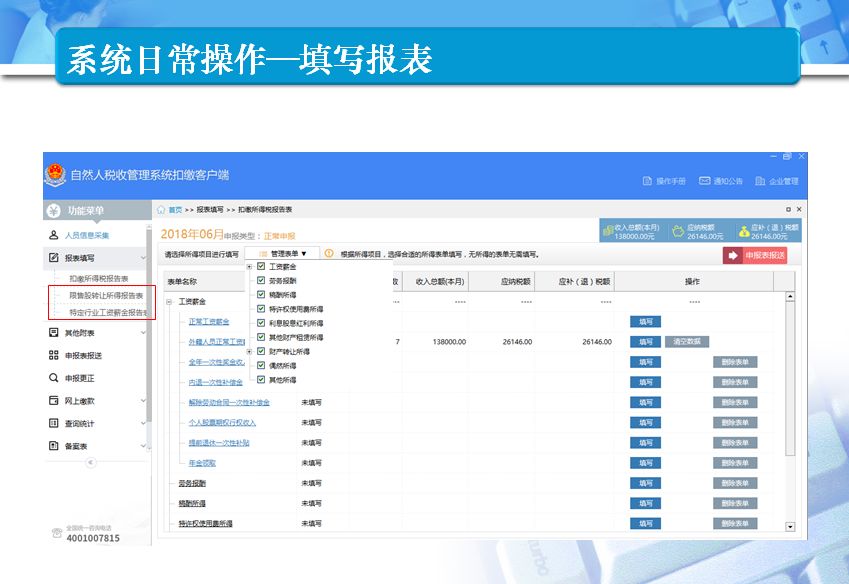Viewport: 849px width, 584px height.
Task: Uncheck the 特许权使用费所得 checkbox
Action: pos(261,309)
